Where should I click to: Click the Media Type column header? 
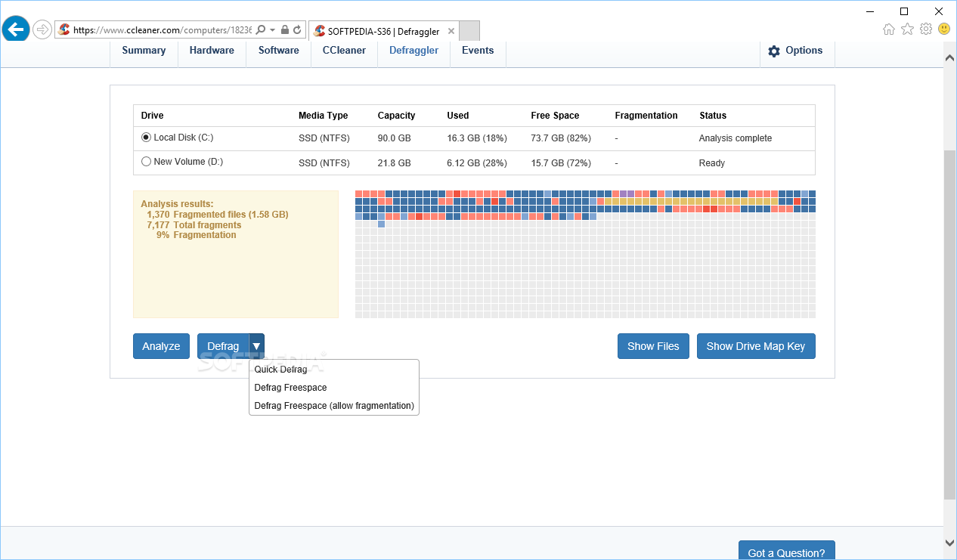pos(323,116)
